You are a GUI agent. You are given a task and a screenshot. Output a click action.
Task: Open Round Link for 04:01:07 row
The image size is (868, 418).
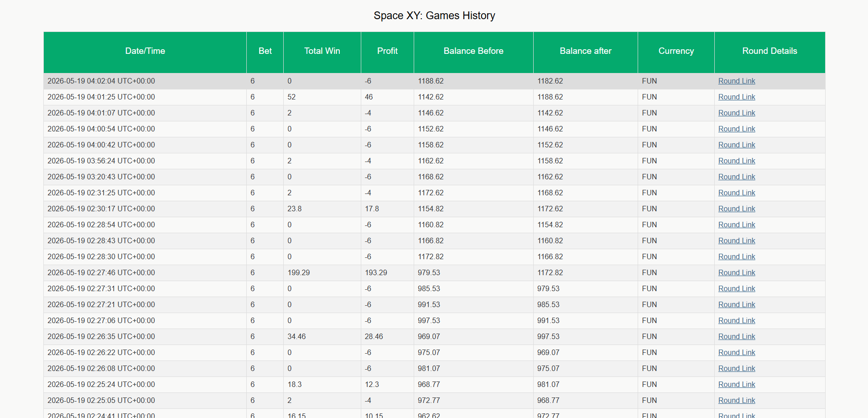coord(737,113)
